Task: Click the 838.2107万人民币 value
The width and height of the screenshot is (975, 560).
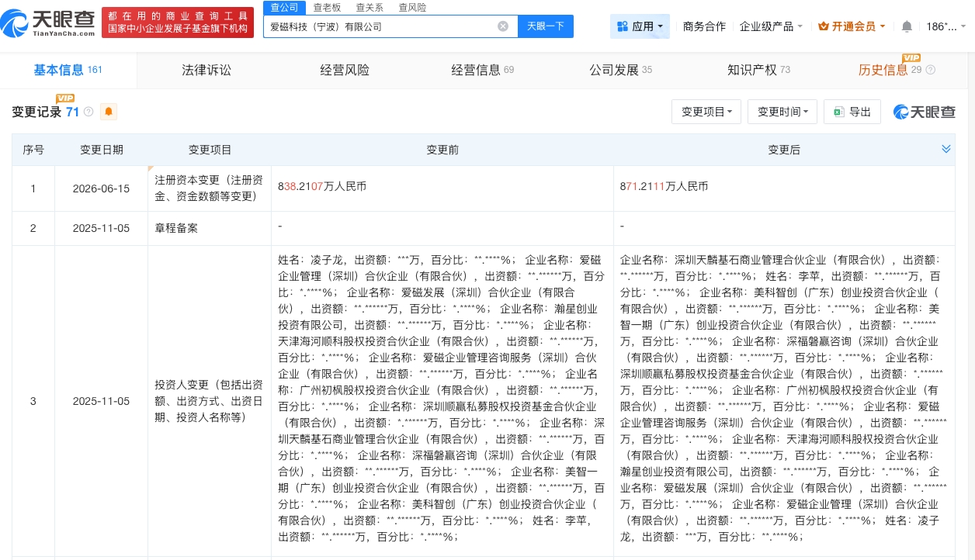Action: pos(322,187)
